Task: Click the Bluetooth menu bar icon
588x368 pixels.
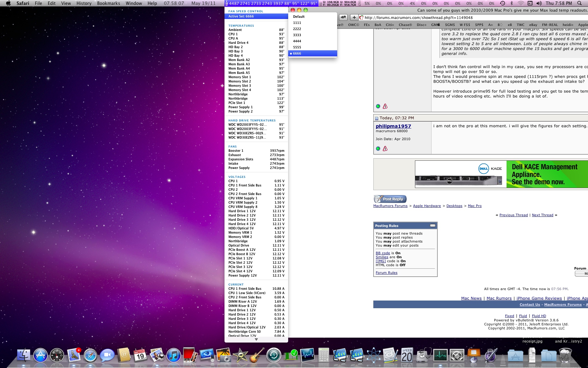Action: pos(511,3)
